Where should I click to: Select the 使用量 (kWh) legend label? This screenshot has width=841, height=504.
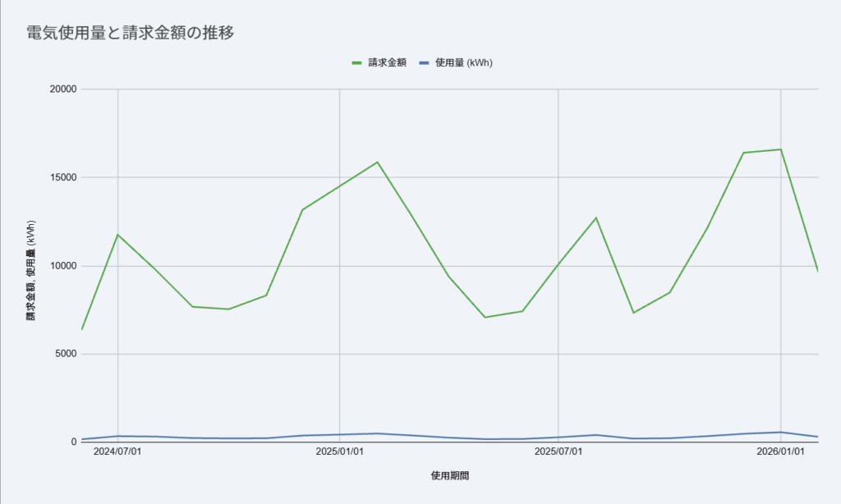point(464,62)
